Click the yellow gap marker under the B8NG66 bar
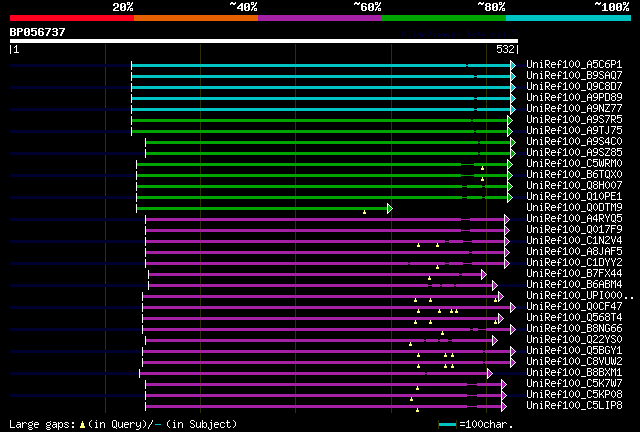 [x=442, y=333]
